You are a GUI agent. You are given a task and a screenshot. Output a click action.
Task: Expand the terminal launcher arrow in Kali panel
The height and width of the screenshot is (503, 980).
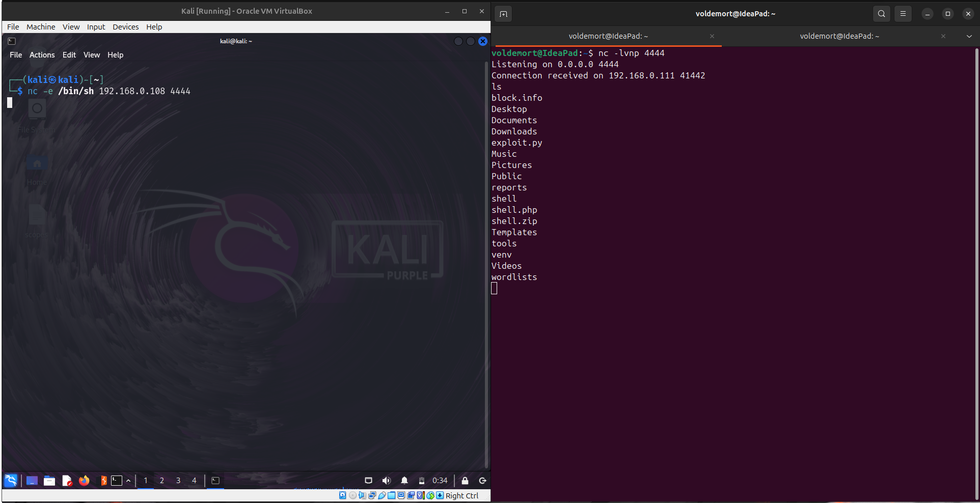point(128,481)
